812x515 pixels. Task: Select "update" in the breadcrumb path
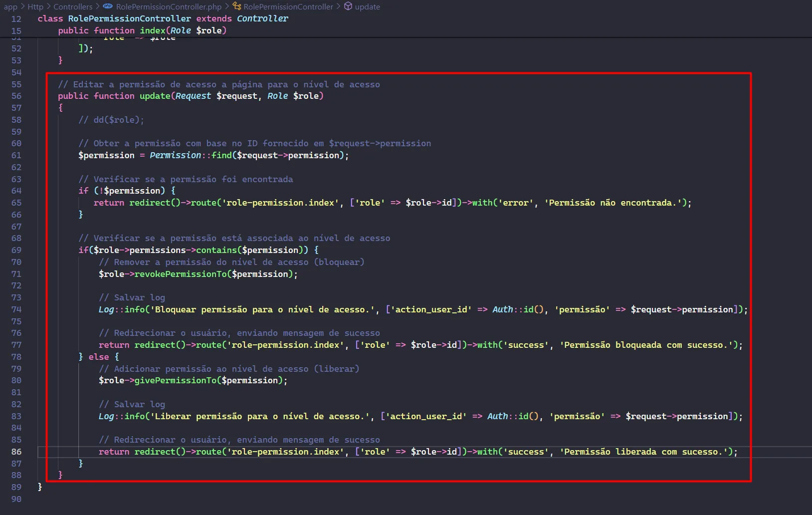coord(368,6)
